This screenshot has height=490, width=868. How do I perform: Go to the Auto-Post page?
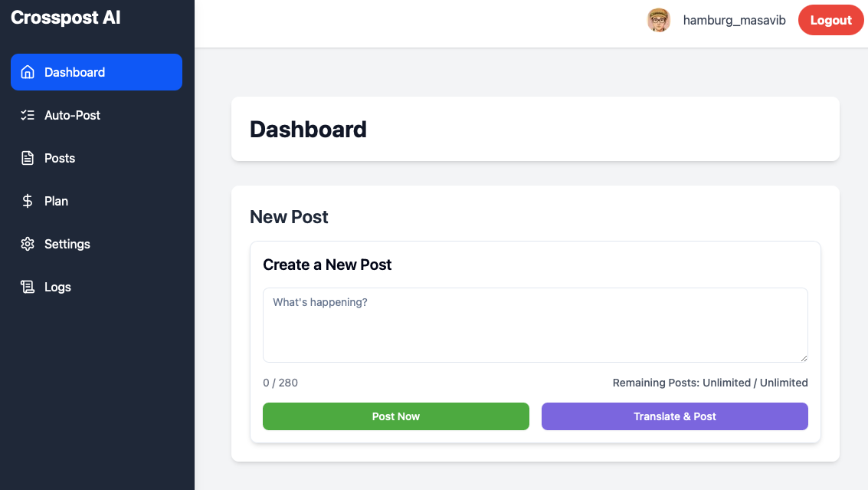tap(72, 115)
